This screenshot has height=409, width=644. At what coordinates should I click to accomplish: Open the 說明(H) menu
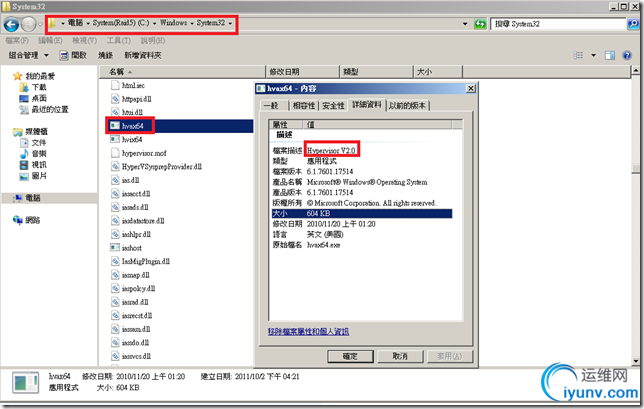coord(153,41)
